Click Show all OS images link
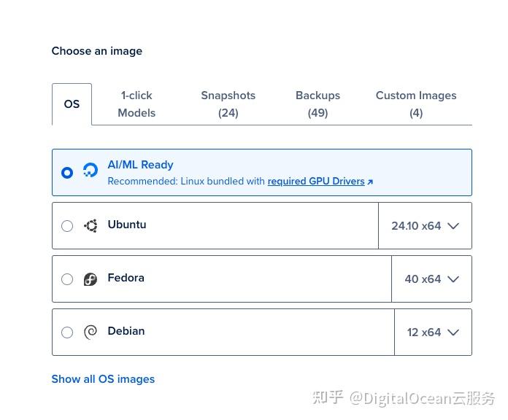Image resolution: width=508 pixels, height=420 pixels. [x=103, y=379]
